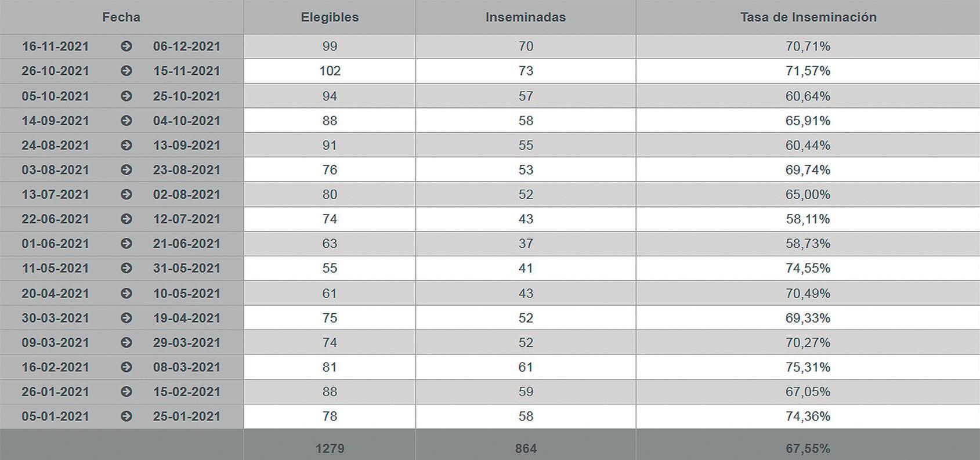Click arrow icon in 09-03-2021 row
This screenshot has height=460, width=980.
pyautogui.click(x=126, y=342)
